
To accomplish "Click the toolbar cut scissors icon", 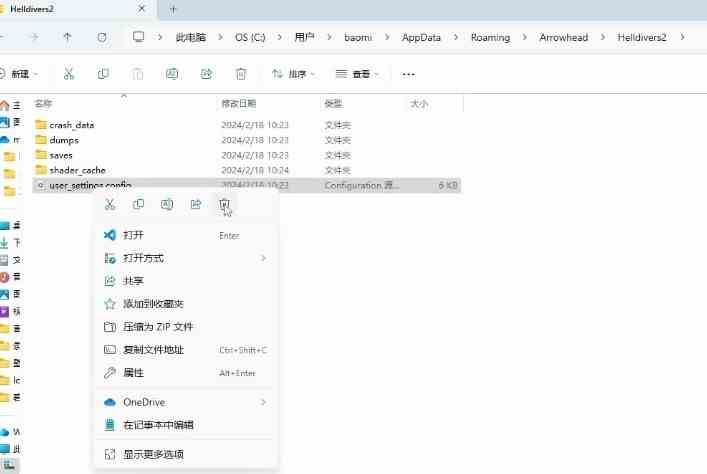I will (69, 74).
